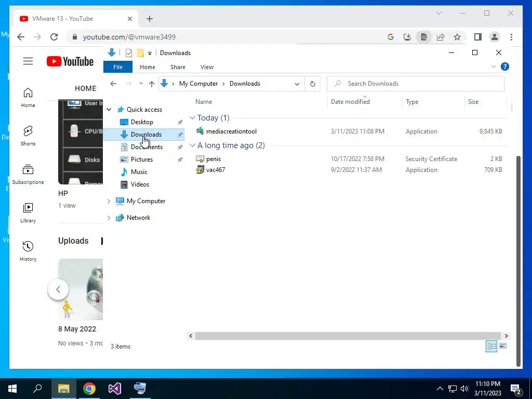Go up one folder level in Explorer

point(152,84)
